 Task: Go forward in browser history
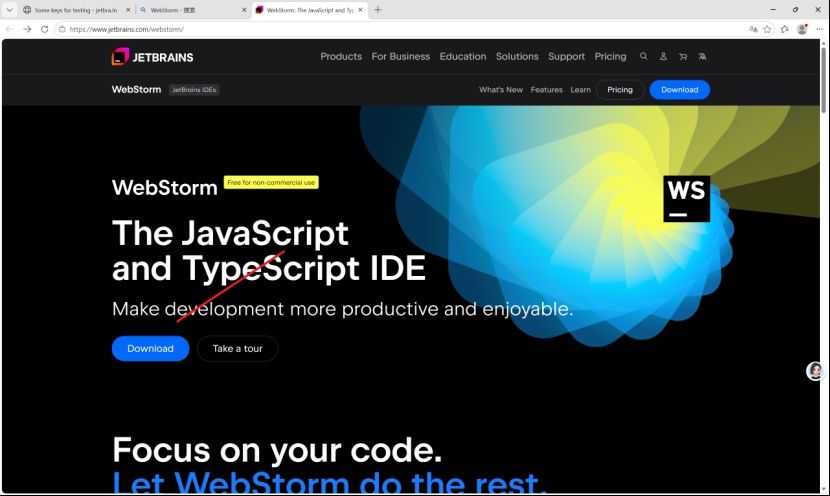27,29
